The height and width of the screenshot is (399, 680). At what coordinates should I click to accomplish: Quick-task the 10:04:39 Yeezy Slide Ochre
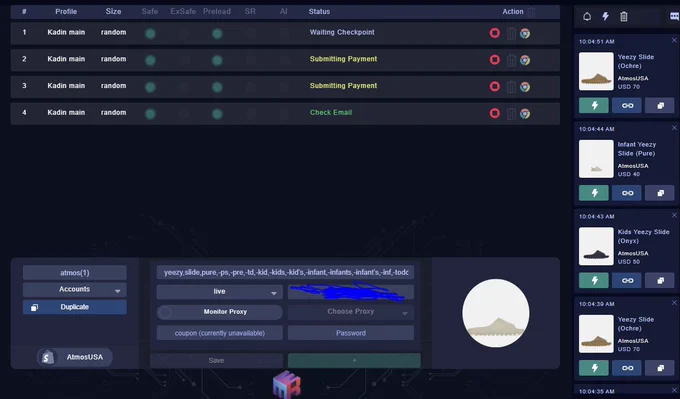click(594, 368)
